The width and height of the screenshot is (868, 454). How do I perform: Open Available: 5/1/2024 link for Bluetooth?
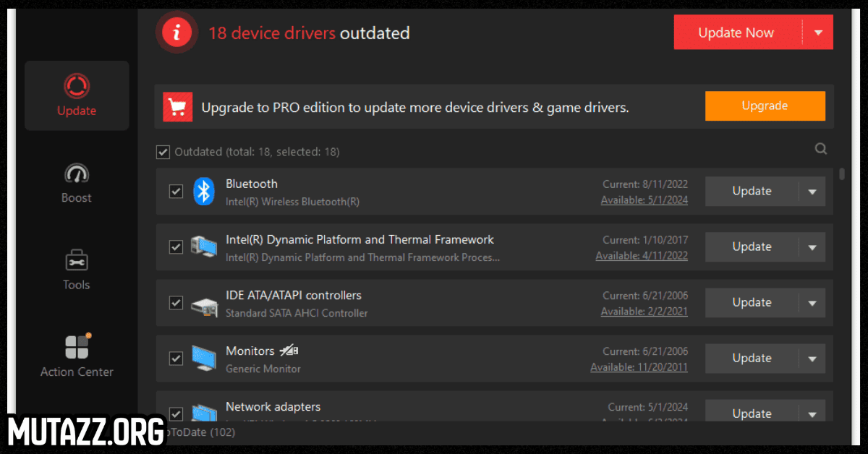click(x=644, y=200)
